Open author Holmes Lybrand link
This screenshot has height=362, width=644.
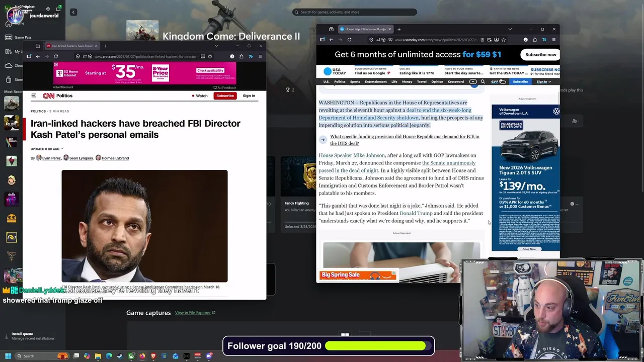point(115,158)
